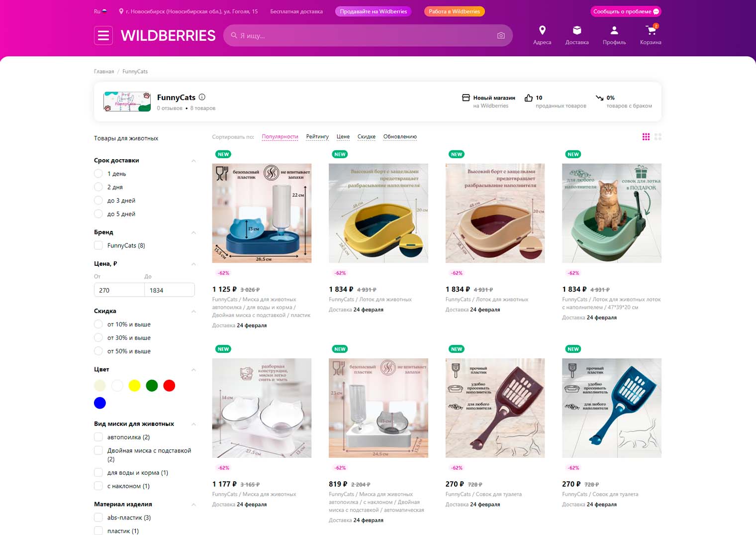Sort products by Цене
Viewport: 756px width, 535px height.
click(x=343, y=136)
